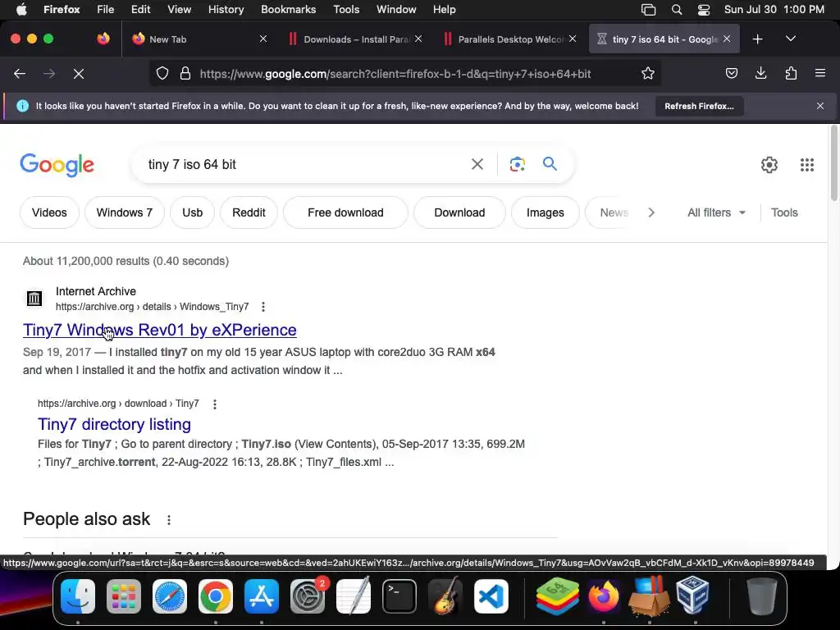Open site security lock information

pos(185,74)
